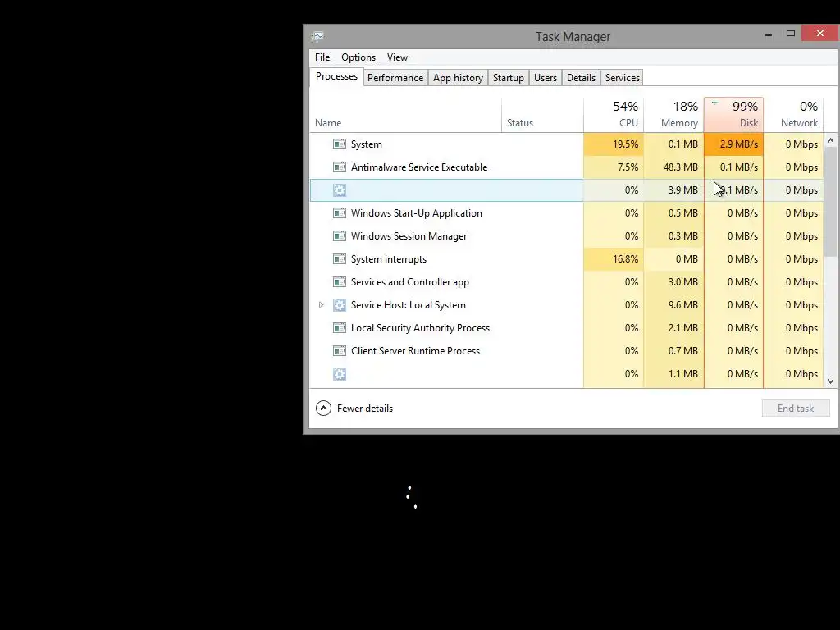Open the File menu
This screenshot has width=840, height=630.
tap(322, 57)
